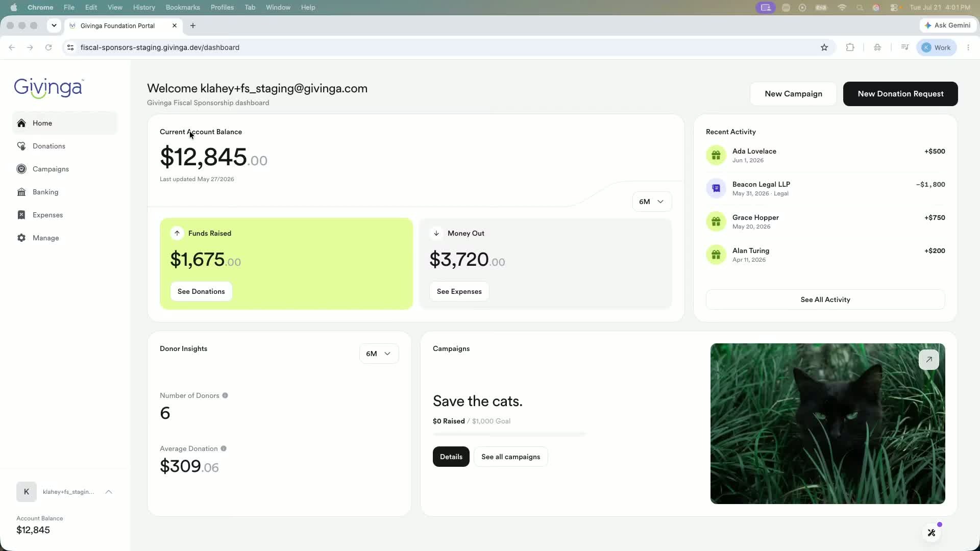The height and width of the screenshot is (551, 980).
Task: Open the Apple menu
Action: [x=14, y=7]
